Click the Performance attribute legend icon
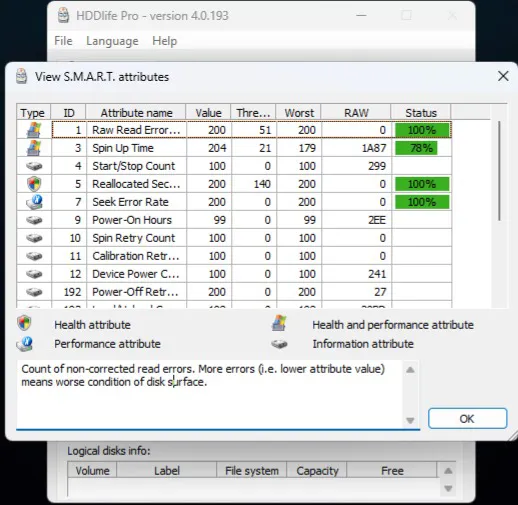 point(24,344)
